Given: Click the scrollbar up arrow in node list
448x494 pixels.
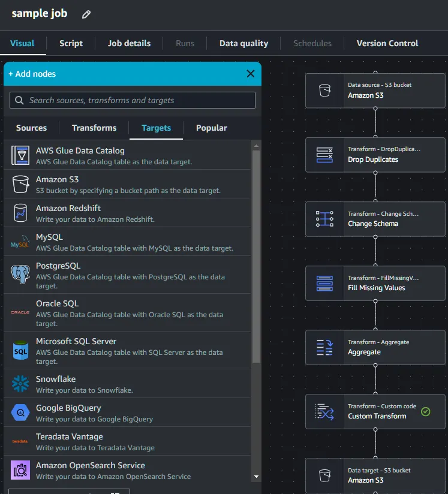Looking at the screenshot, I should pos(256,146).
